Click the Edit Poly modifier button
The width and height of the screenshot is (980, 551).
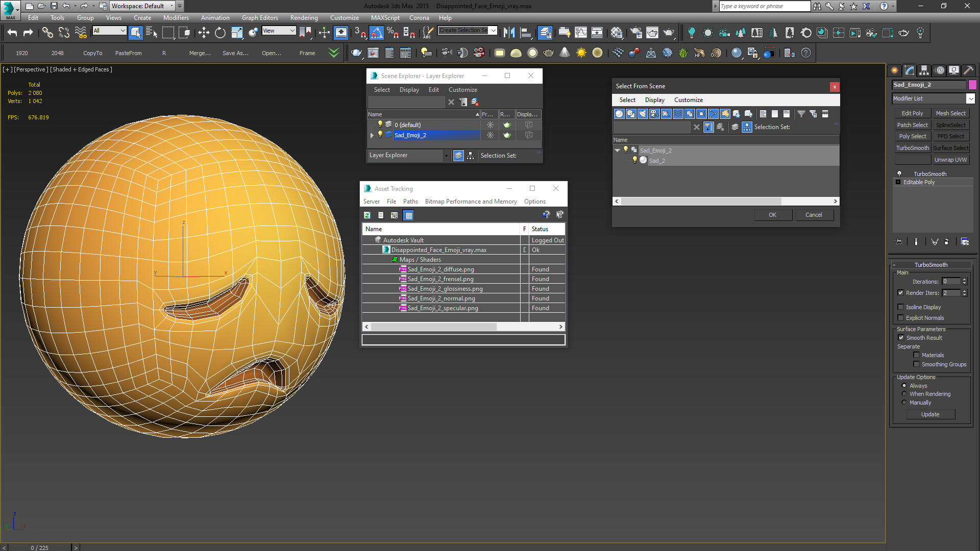pyautogui.click(x=912, y=113)
